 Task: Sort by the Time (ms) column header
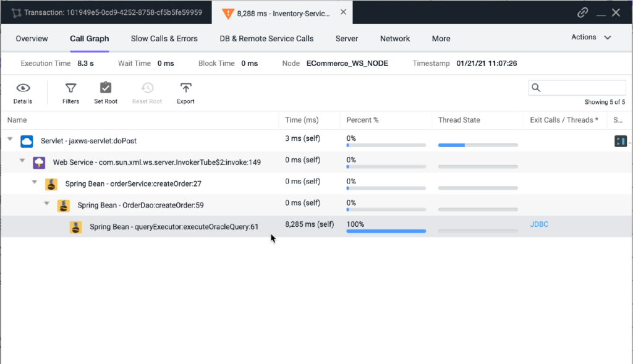point(302,120)
